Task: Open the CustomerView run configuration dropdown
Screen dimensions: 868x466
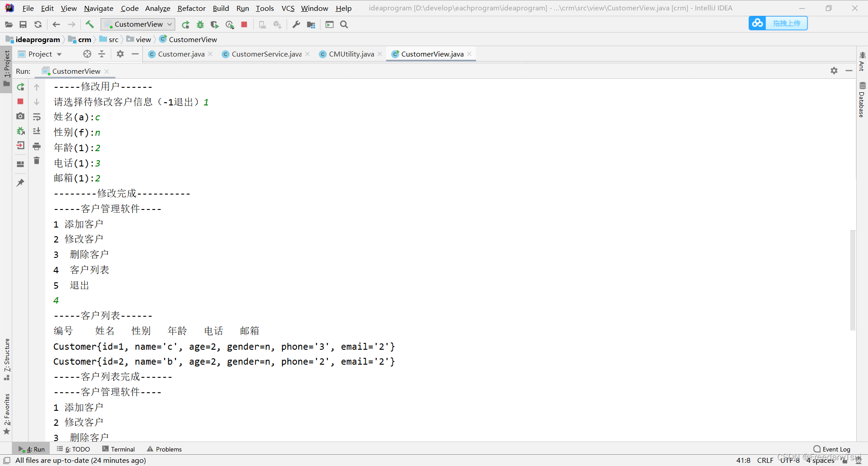Action: 138,24
